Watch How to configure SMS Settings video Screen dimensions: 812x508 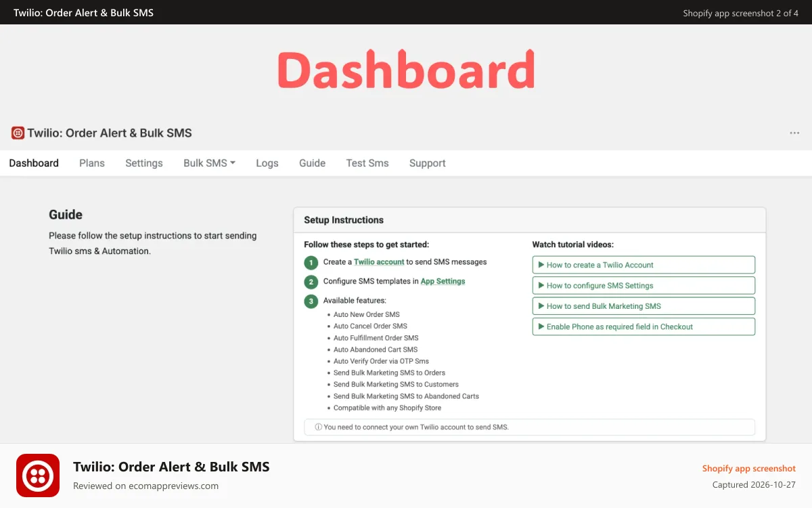(x=644, y=285)
